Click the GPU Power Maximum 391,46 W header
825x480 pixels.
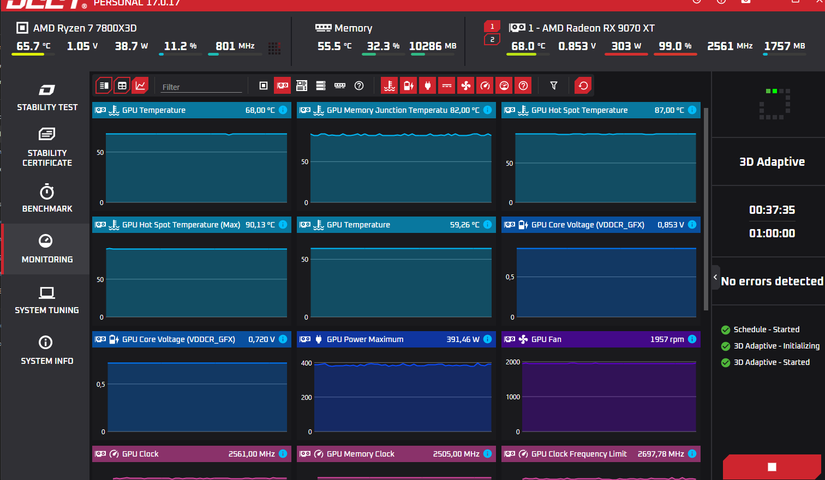pos(396,339)
